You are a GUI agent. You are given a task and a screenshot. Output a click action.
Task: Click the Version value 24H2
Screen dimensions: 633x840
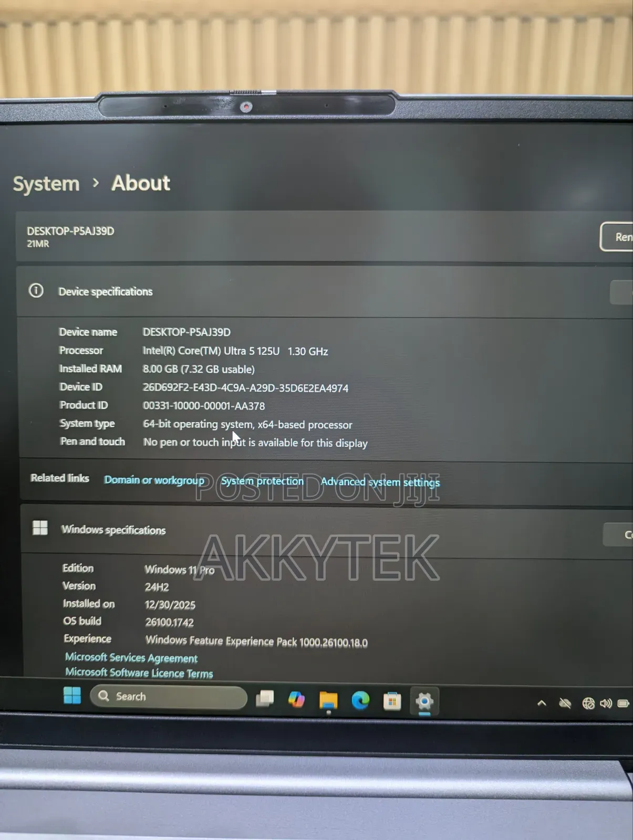157,587
